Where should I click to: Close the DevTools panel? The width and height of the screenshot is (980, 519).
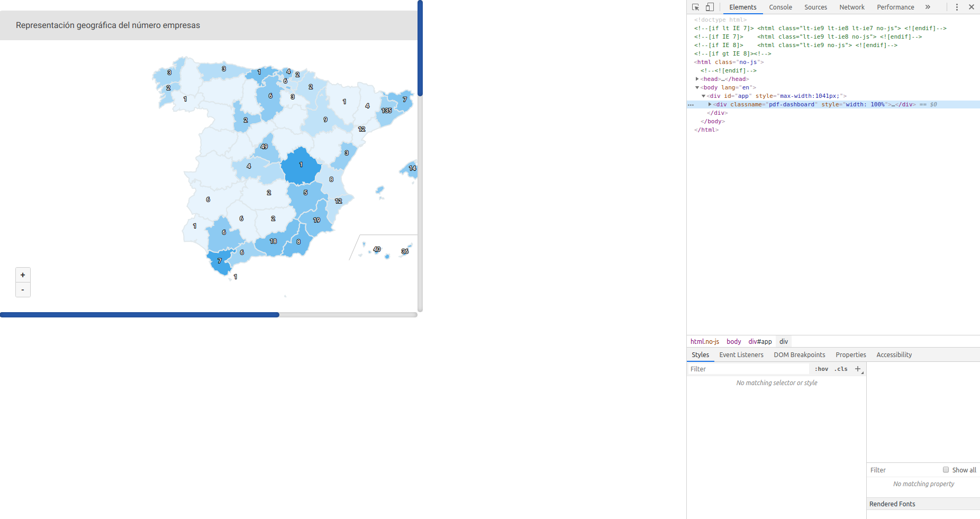[x=972, y=7]
